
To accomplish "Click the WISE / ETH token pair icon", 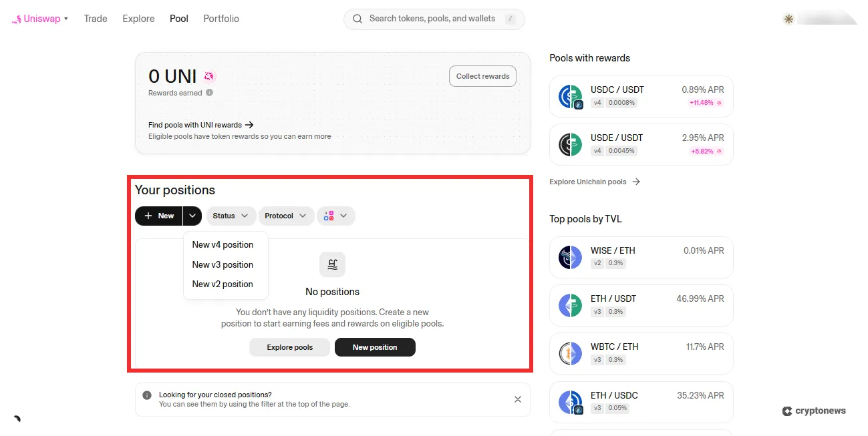I will (570, 257).
